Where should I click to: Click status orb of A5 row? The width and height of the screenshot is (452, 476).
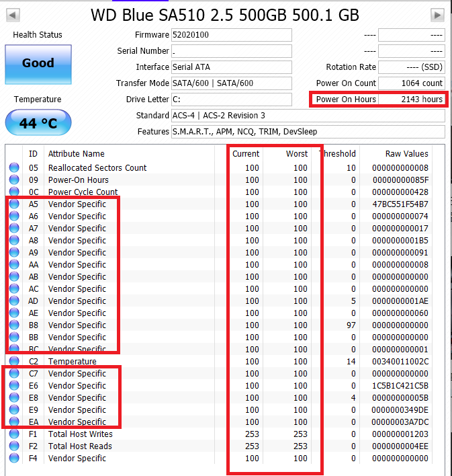click(14, 204)
